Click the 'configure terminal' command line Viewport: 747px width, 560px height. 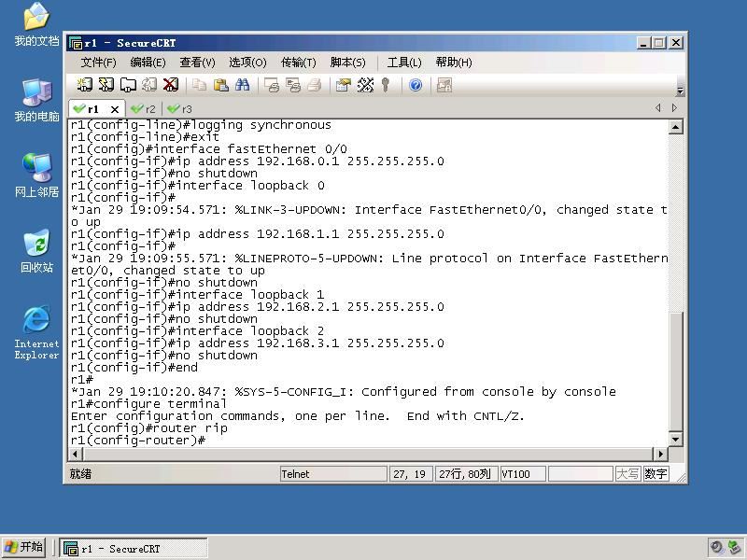(148, 404)
